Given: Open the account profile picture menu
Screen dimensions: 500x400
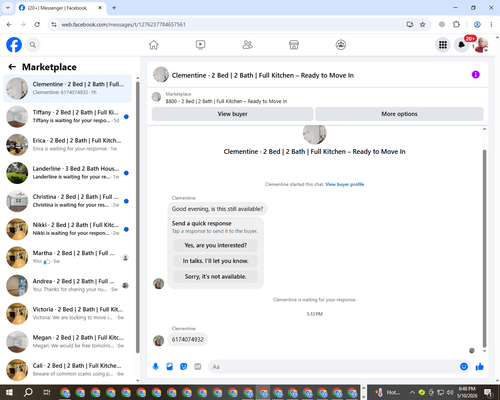Looking at the screenshot, I should point(481,45).
